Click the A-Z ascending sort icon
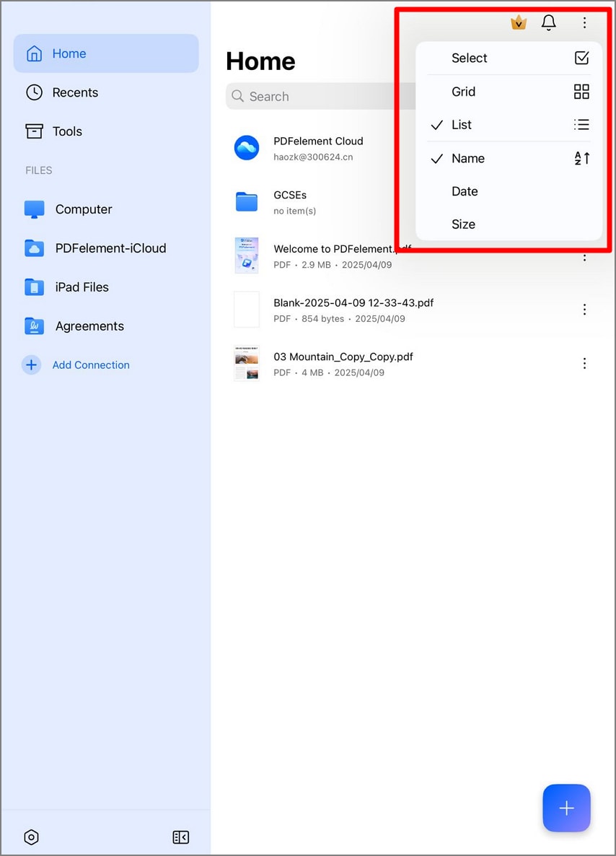This screenshot has height=856, width=616. tap(581, 158)
